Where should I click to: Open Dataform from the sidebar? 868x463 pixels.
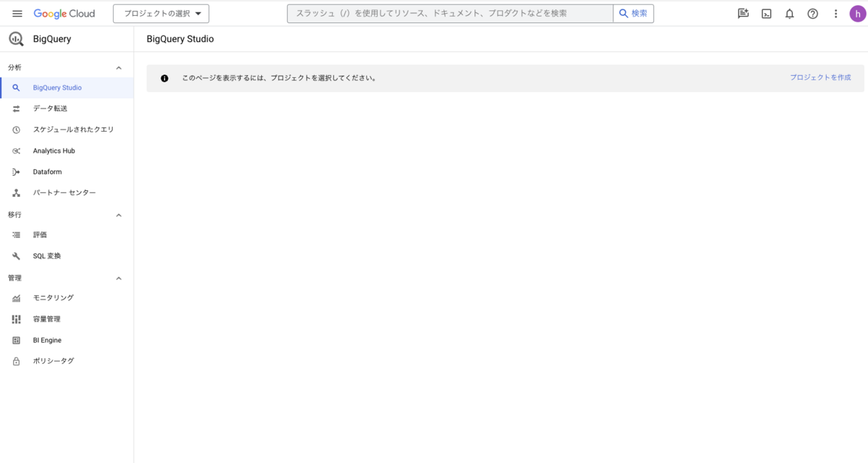coord(67,171)
